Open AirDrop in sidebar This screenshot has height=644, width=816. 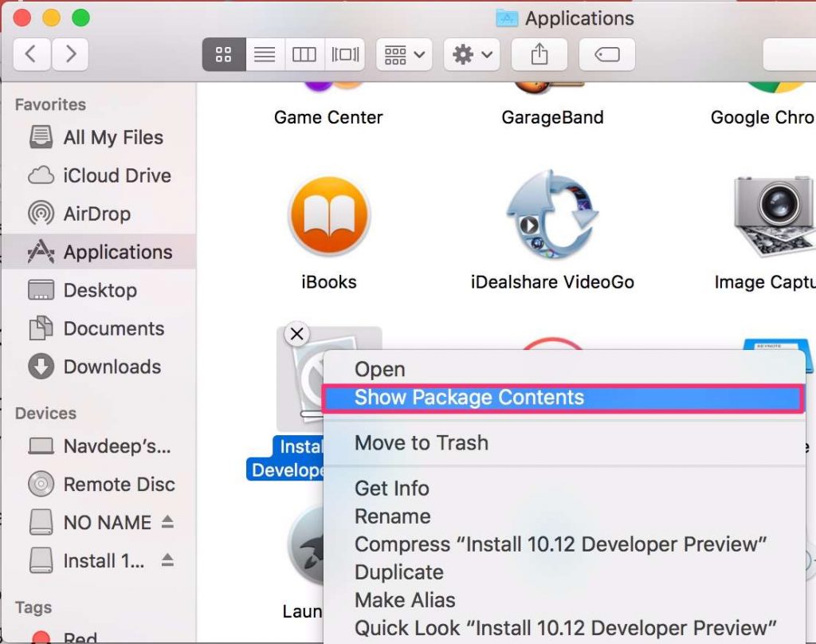coord(98,214)
